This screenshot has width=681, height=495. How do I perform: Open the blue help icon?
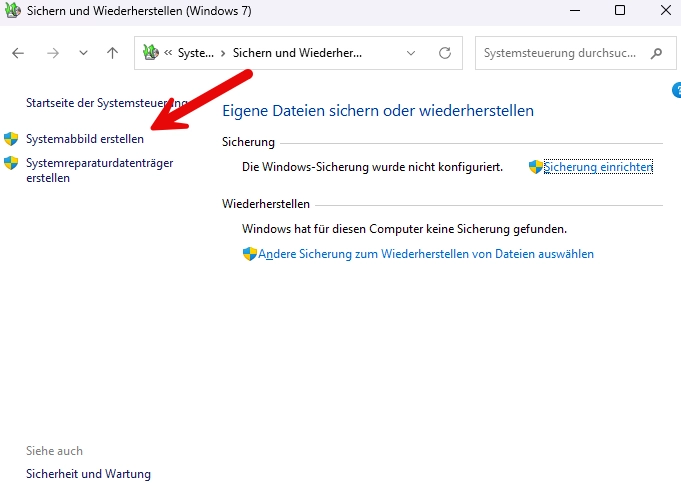point(676,90)
